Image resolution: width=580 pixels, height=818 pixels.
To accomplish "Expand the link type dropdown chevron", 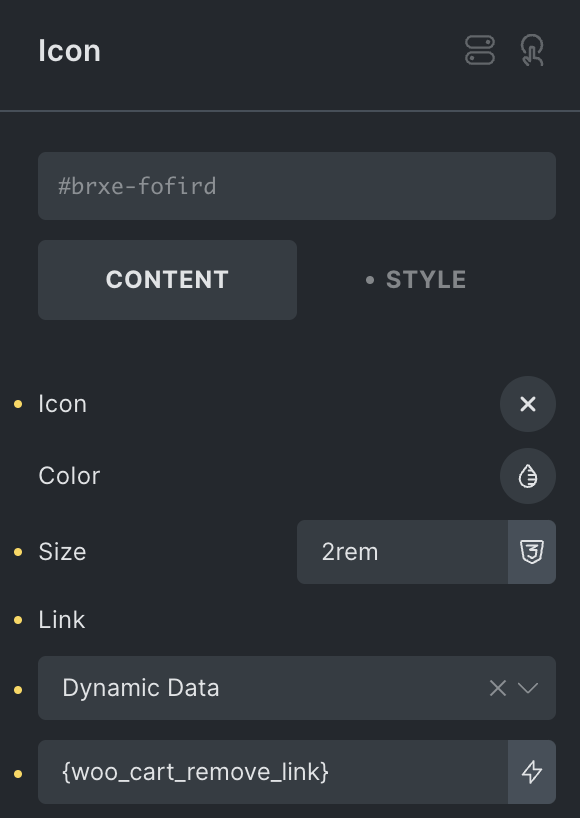I will click(528, 689).
